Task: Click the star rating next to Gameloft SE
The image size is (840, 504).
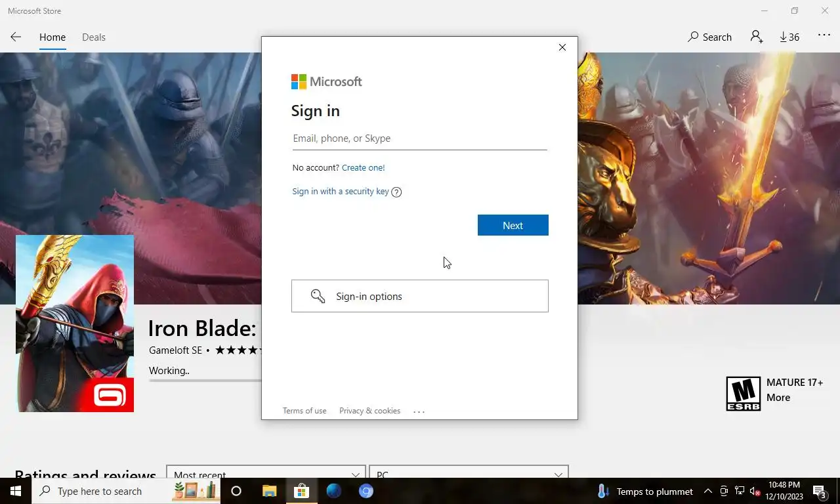Action: point(239,350)
